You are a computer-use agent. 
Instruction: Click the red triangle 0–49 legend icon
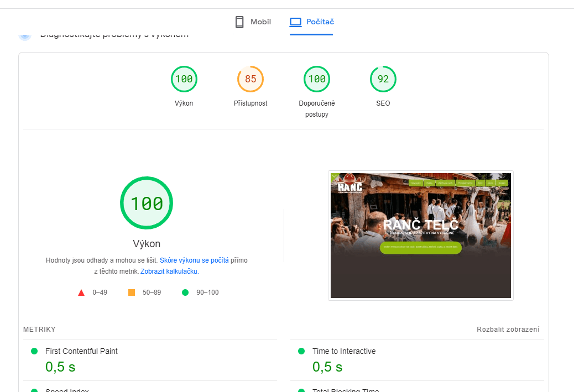click(81, 292)
